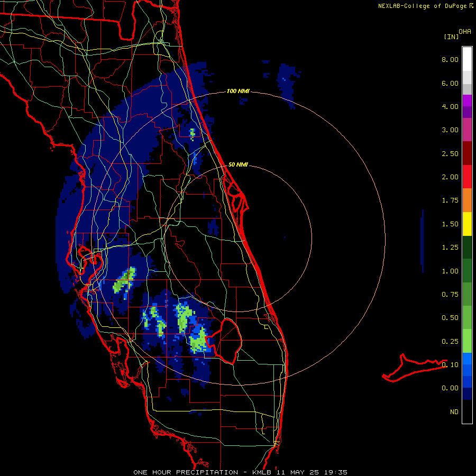Click the ND legend label
476x476 pixels.
pos(454,412)
